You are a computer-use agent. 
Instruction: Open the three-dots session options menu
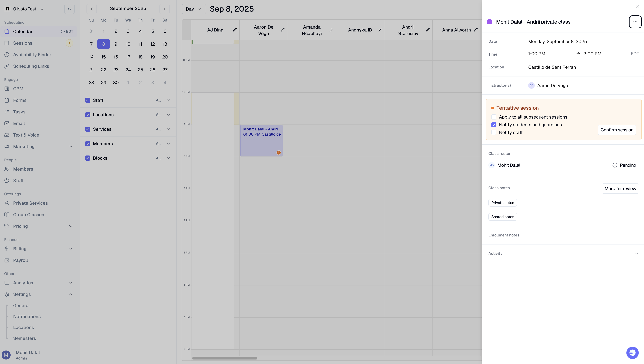pos(635,22)
